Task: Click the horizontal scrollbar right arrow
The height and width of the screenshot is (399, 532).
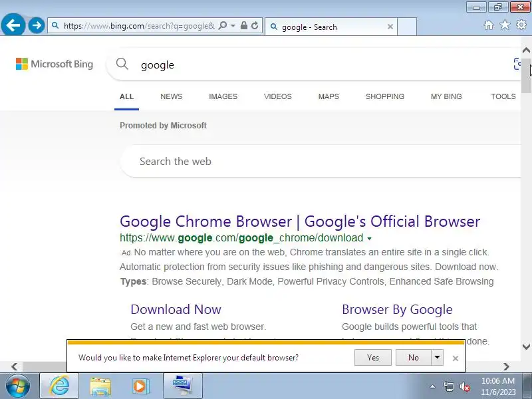Action: click(506, 366)
